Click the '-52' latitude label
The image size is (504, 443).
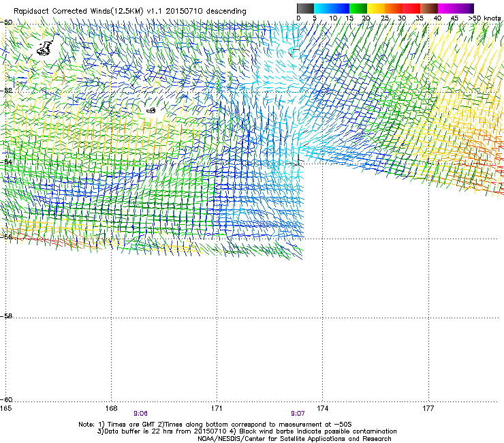click(x=6, y=91)
